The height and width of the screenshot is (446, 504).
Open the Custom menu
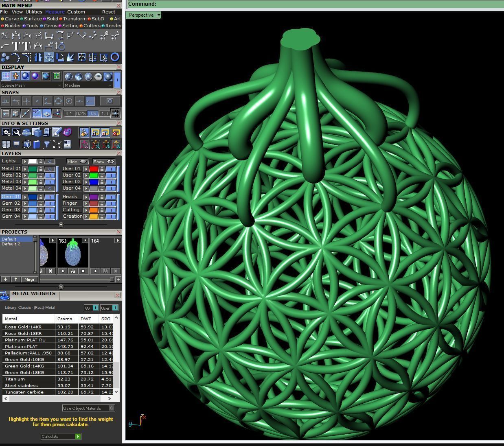(x=76, y=12)
